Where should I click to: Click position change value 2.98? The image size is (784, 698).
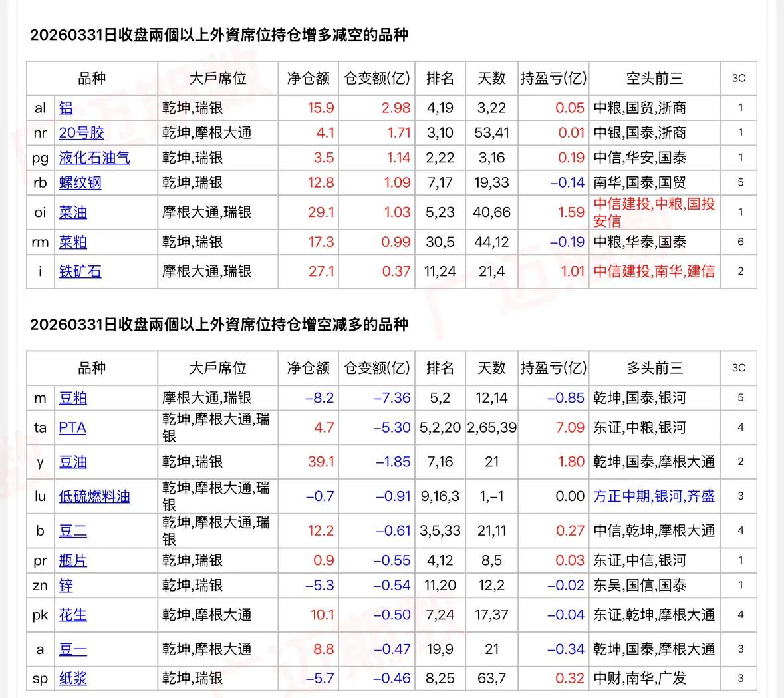pos(396,108)
